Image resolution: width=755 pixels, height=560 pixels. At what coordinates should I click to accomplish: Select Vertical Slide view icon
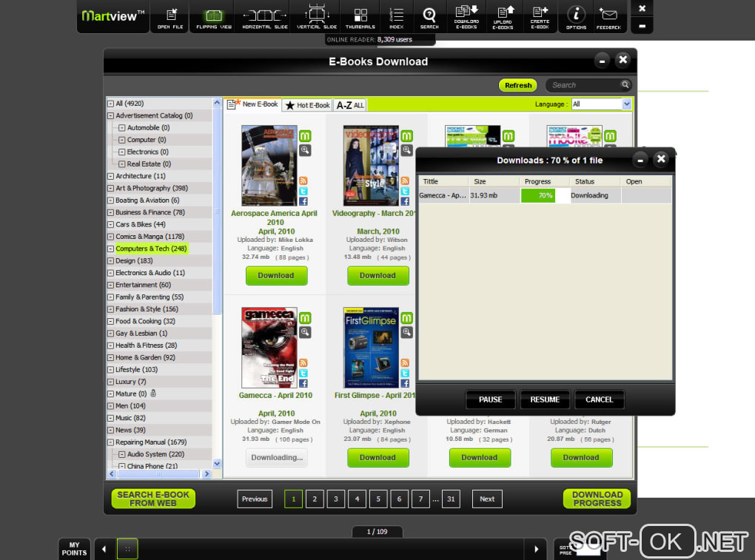[x=316, y=18]
